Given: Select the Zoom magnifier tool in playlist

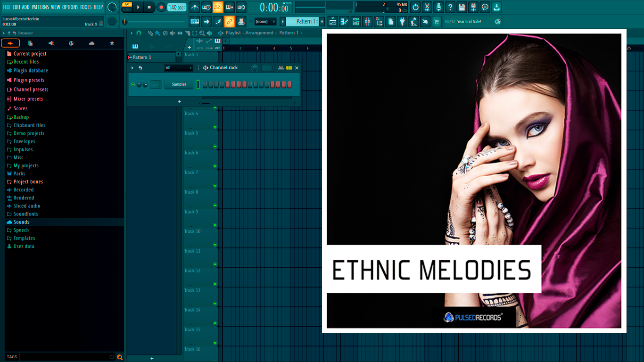Looking at the screenshot, I should tap(202, 33).
